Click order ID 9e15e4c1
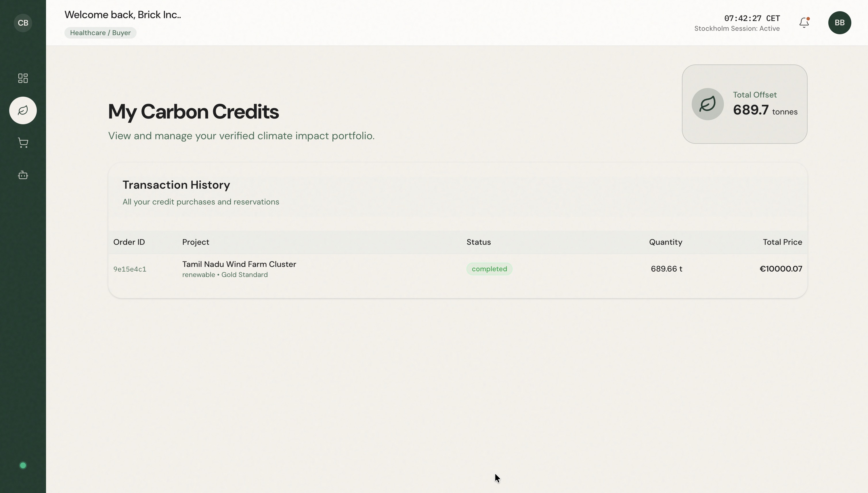 tap(130, 269)
